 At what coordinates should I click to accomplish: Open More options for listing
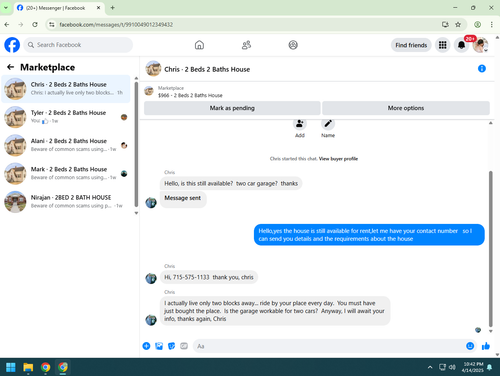pos(406,108)
